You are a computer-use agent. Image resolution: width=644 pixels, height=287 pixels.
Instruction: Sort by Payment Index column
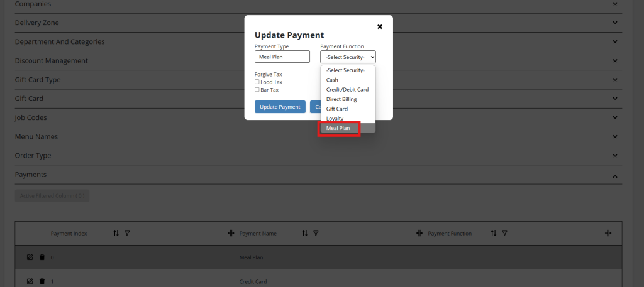[x=116, y=233]
